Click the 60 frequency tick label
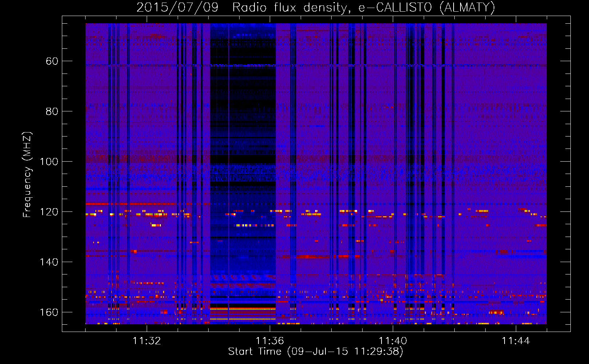The height and width of the screenshot is (364, 589). click(52, 61)
